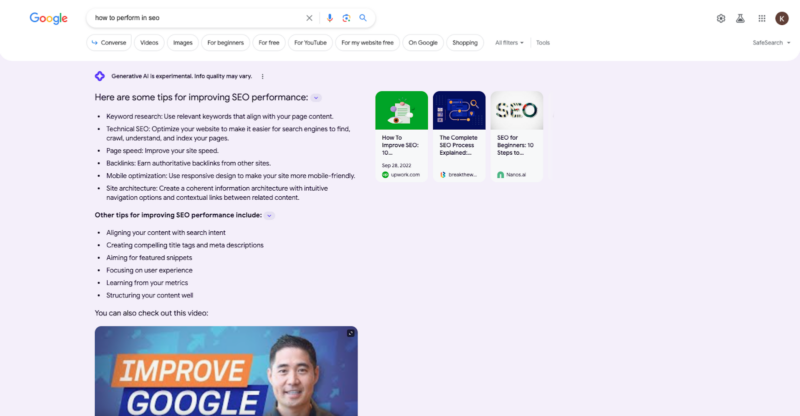Open Google Lens image search
This screenshot has width=800, height=416.
(x=346, y=18)
